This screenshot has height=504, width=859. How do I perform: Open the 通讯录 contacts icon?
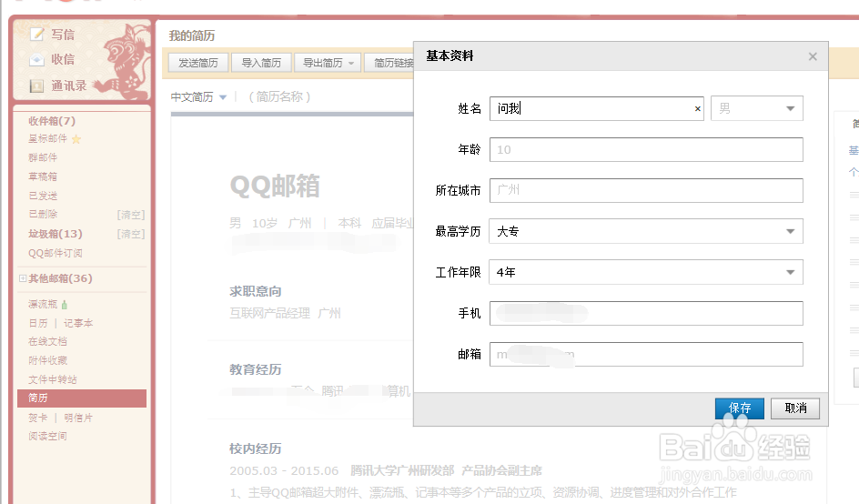click(36, 86)
